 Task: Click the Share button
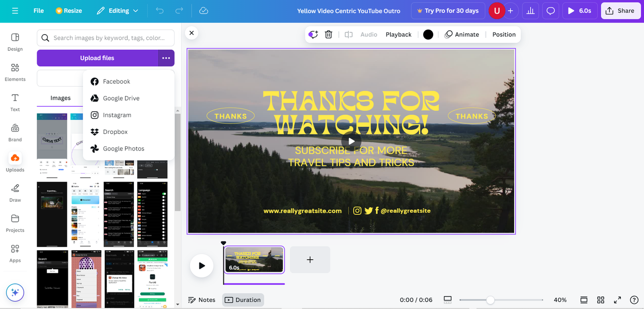pos(621,11)
